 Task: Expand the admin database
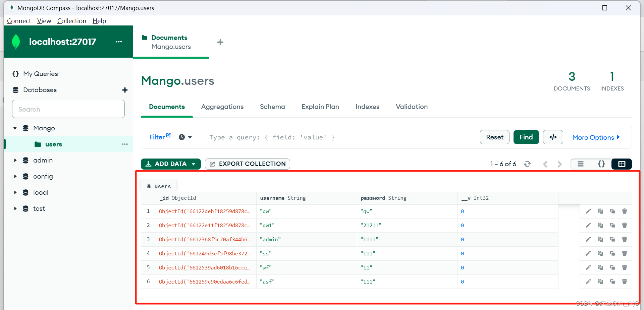[x=15, y=160]
